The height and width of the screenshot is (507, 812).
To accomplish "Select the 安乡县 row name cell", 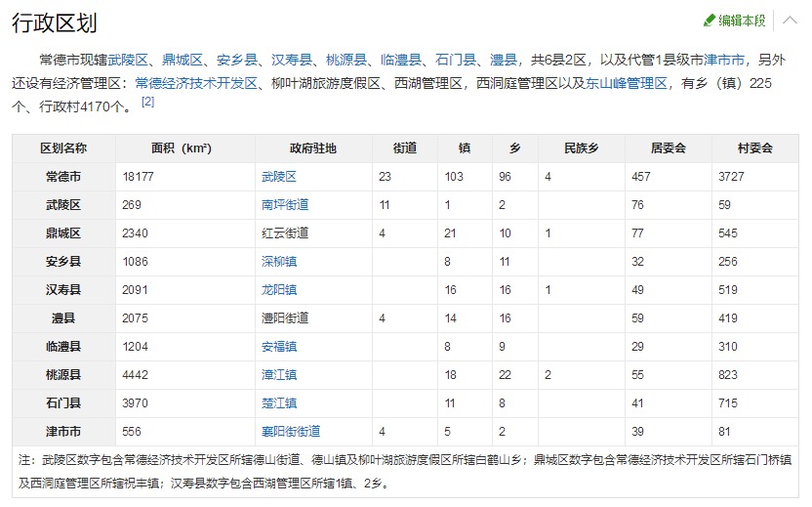I will coord(63,262).
